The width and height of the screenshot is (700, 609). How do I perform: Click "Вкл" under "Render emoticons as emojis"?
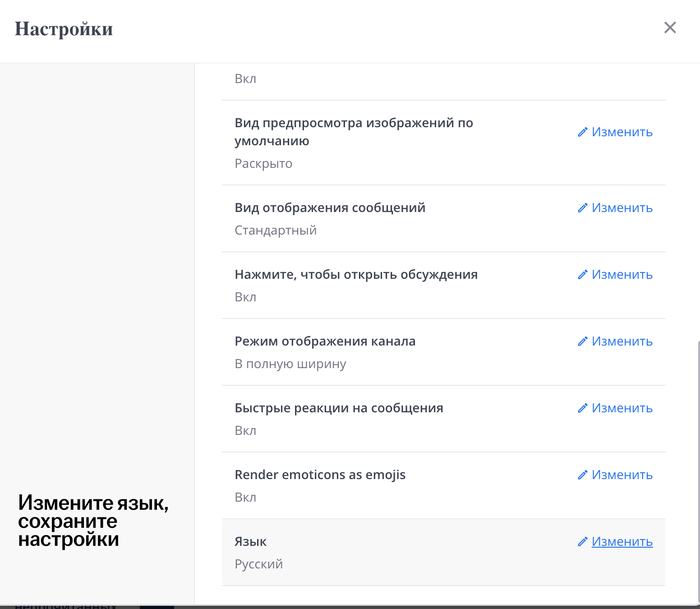(245, 497)
